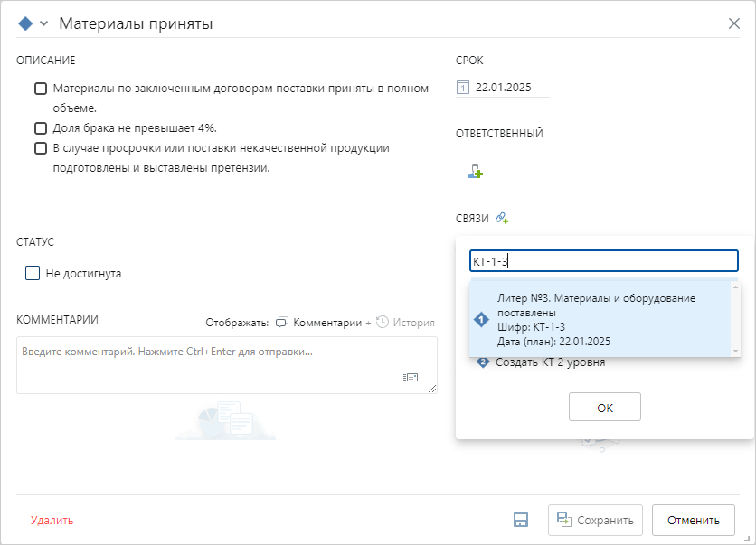
Task: Click the Отменить button
Action: click(x=693, y=520)
